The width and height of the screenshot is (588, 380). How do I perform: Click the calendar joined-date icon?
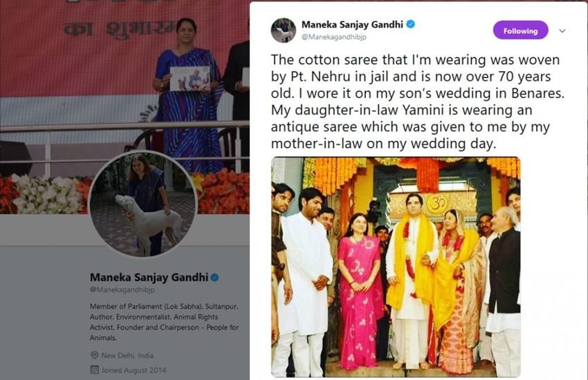95,370
